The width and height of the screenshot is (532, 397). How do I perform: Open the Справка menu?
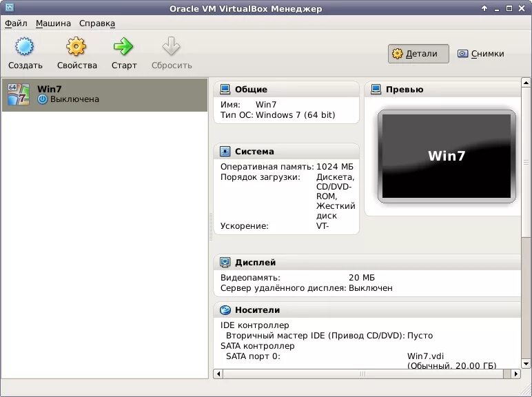(x=97, y=23)
